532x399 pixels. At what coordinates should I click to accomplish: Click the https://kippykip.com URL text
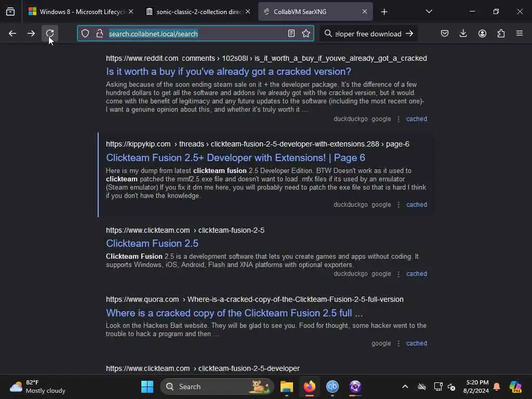pos(138,144)
